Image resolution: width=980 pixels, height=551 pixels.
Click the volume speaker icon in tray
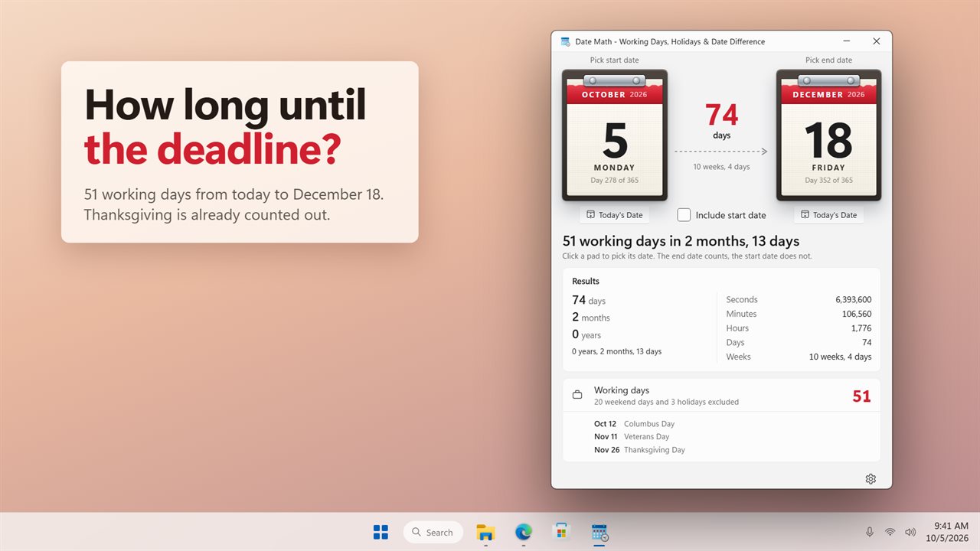910,532
